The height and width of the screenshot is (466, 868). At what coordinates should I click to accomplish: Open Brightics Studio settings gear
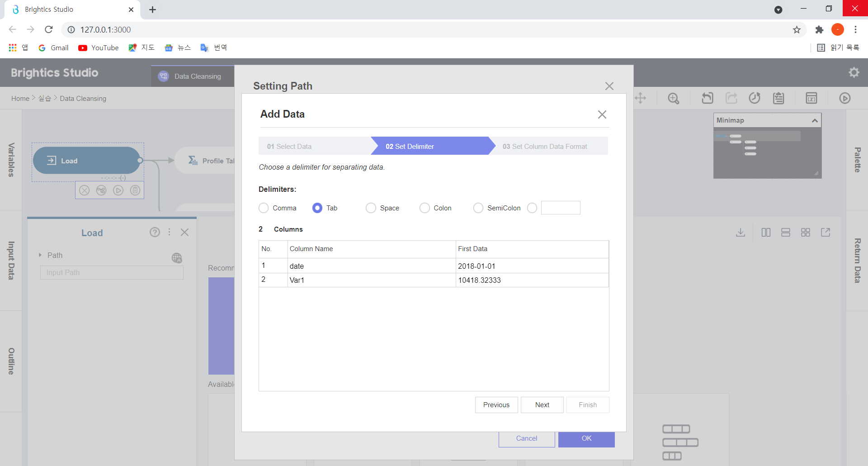(854, 72)
